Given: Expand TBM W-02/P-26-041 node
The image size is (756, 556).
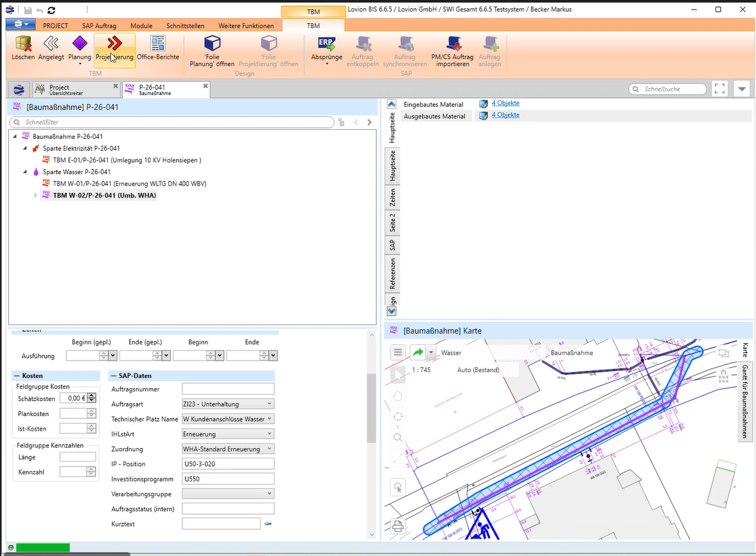Looking at the screenshot, I should tap(35, 195).
